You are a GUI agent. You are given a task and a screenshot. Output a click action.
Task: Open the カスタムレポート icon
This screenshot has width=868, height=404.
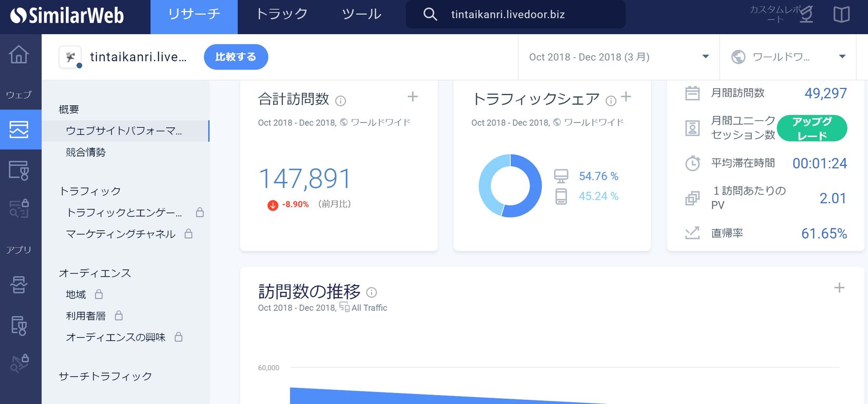[806, 14]
